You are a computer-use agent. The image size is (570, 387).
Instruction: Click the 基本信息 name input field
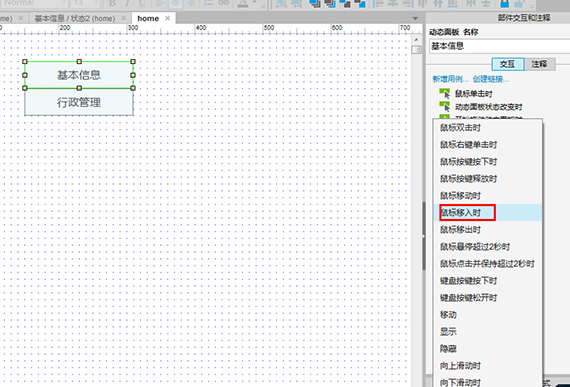pos(499,46)
